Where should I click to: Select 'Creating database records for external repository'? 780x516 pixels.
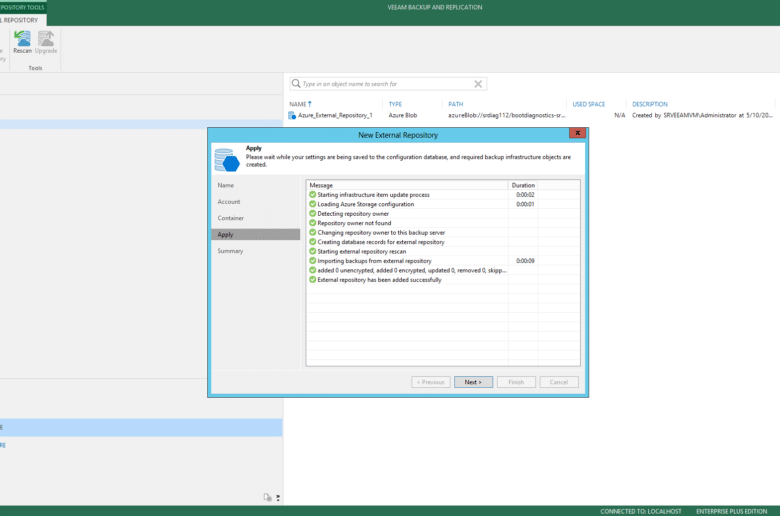(381, 242)
